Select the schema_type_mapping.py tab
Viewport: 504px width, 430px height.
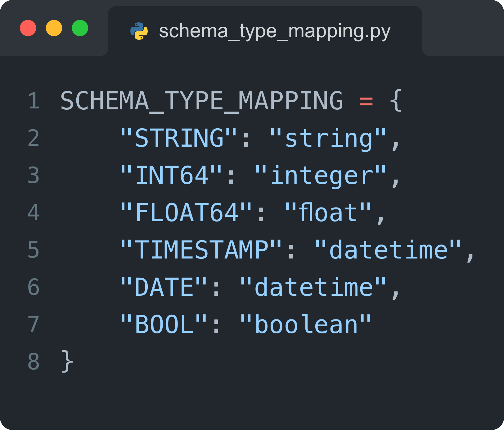(265, 31)
